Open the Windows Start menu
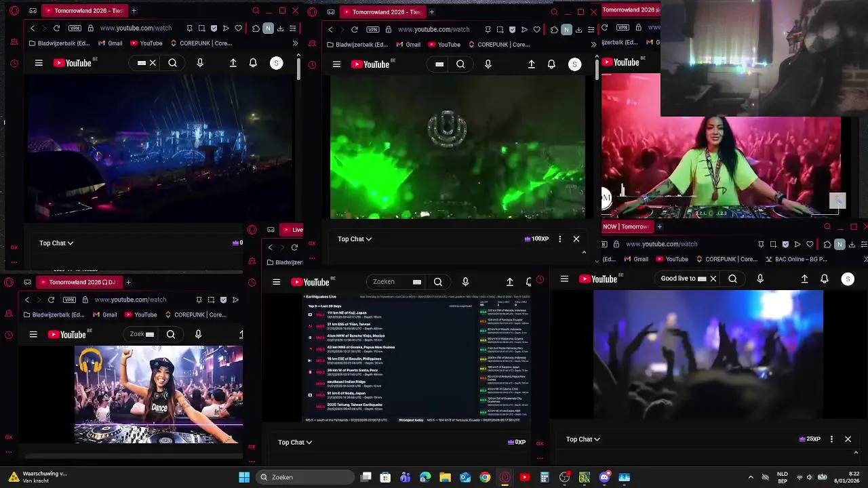This screenshot has height=488, width=868. [244, 477]
